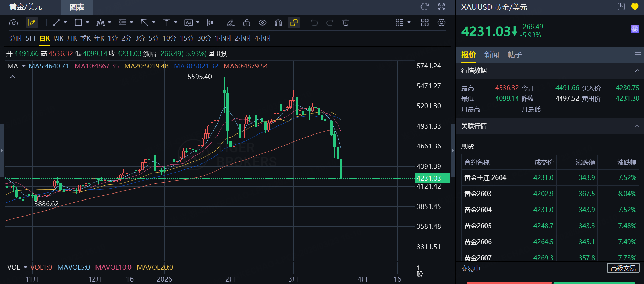The image size is (644, 284).
Task: Open the VOL indicator dropdown
Action: coord(25,267)
